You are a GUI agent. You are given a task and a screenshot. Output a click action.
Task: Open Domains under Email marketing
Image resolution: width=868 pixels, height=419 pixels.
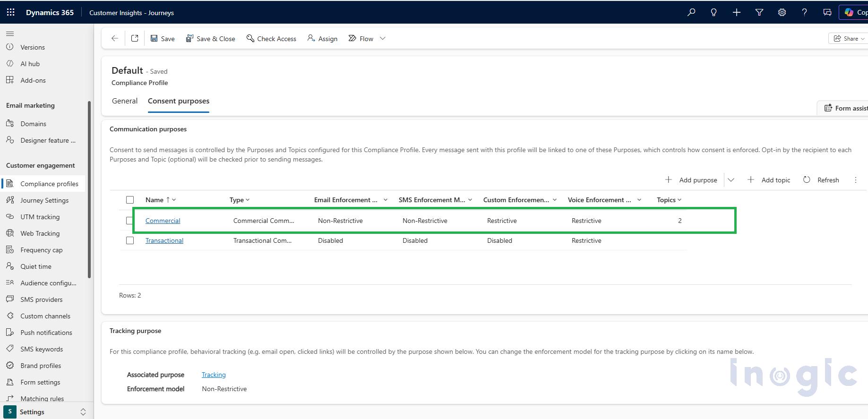coord(33,124)
